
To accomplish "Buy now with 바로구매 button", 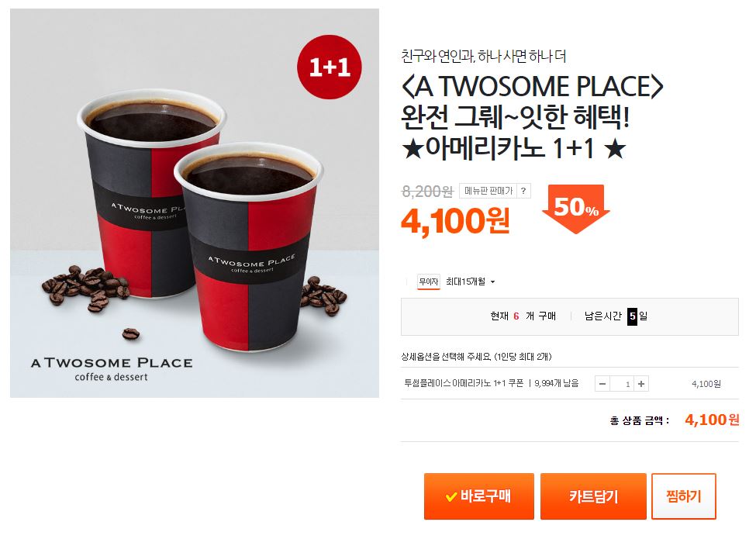I will tap(478, 496).
